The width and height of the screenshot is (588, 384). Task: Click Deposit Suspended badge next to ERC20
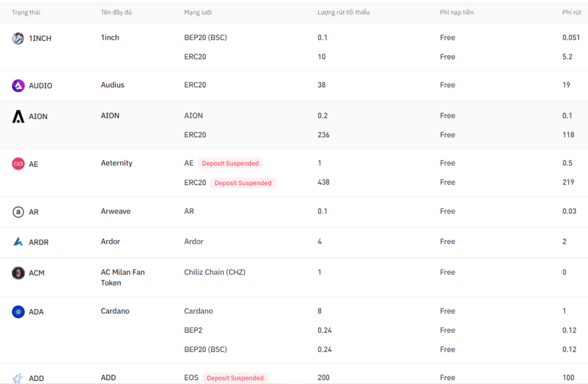pos(243,183)
